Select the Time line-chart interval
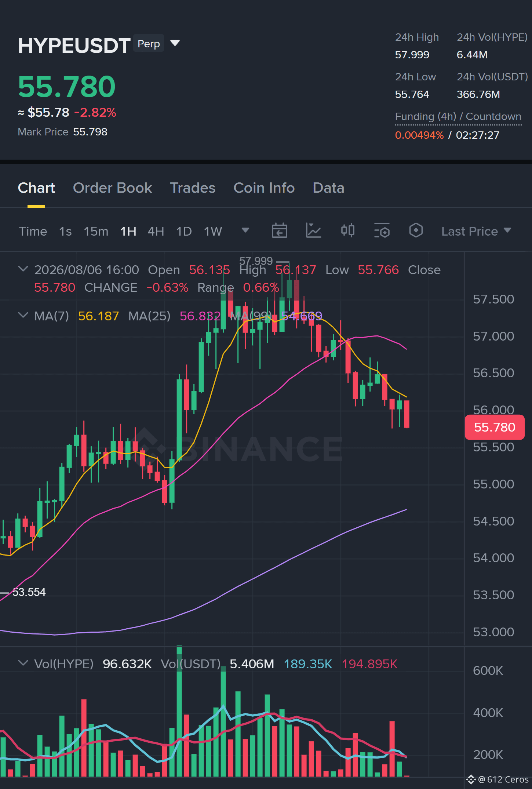532x789 pixels. (x=33, y=231)
